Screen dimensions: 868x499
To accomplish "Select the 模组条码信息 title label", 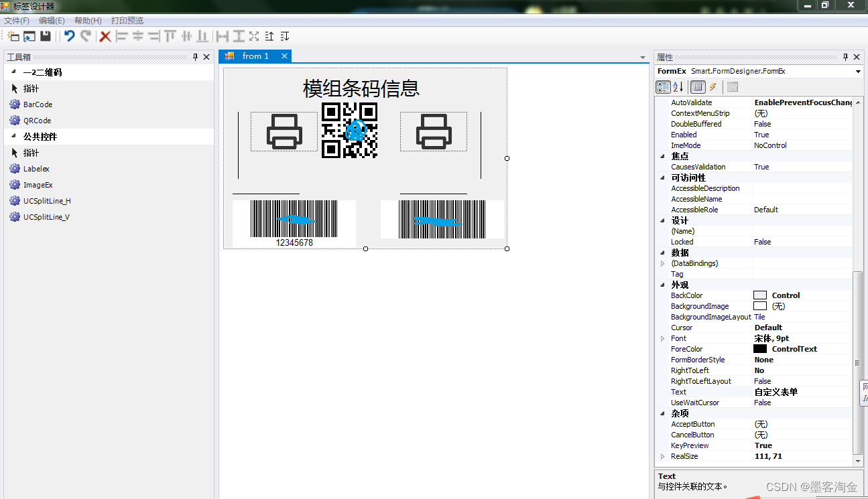I will pos(361,88).
